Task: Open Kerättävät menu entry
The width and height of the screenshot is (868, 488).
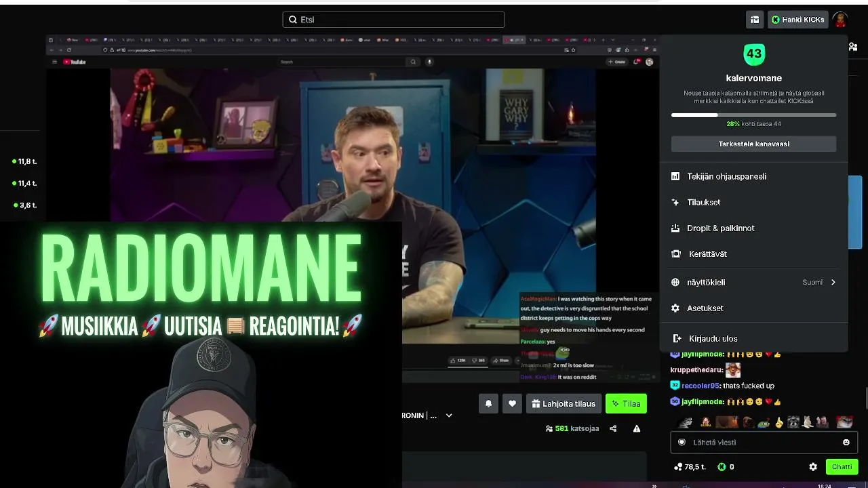Action: click(753, 253)
